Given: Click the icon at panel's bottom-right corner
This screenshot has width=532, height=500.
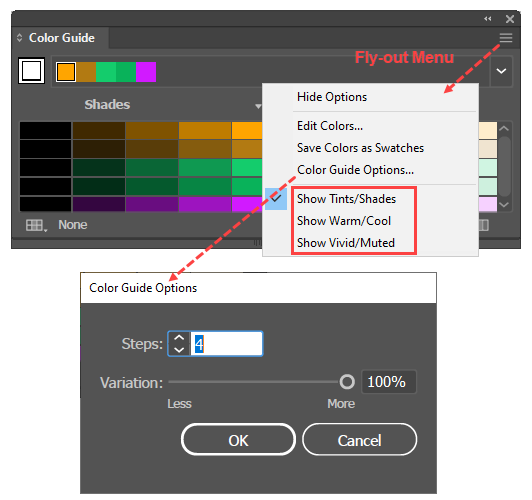Looking at the screenshot, I should pyautogui.click(x=484, y=225).
